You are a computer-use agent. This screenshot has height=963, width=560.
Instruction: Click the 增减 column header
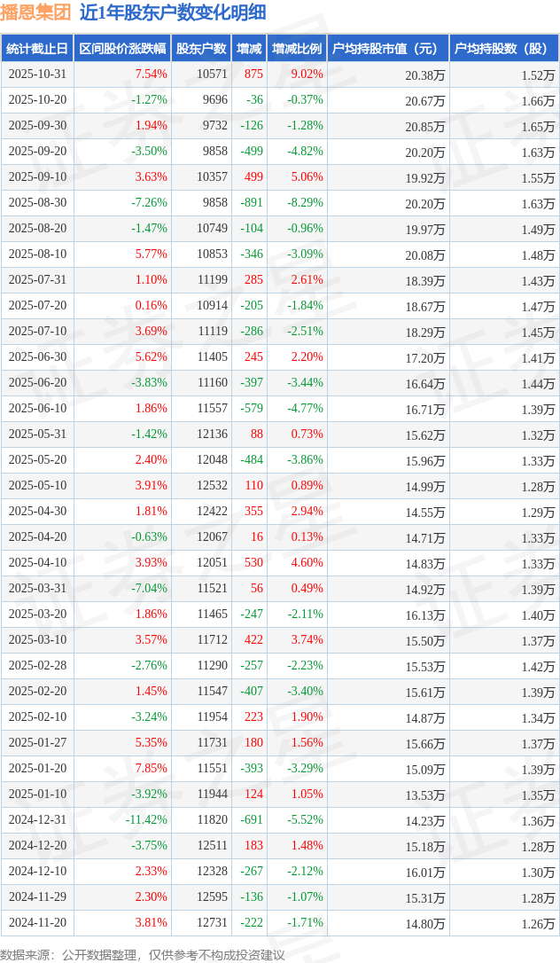coord(249,49)
